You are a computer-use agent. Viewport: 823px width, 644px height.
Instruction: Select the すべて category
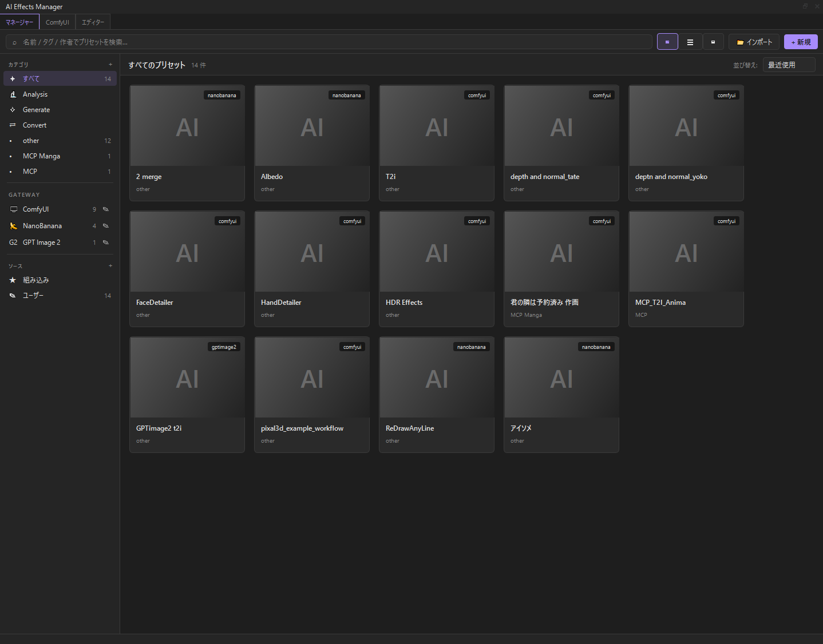click(60, 78)
